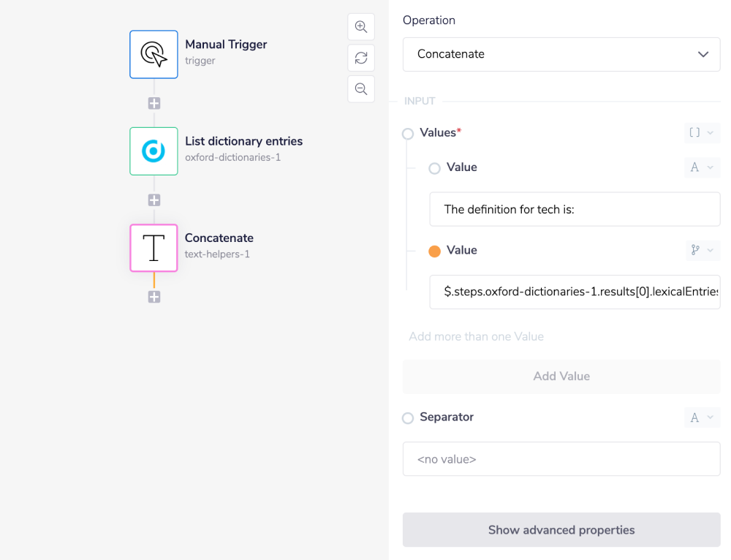Open the Concatenate text-helpers step icon

click(154, 248)
